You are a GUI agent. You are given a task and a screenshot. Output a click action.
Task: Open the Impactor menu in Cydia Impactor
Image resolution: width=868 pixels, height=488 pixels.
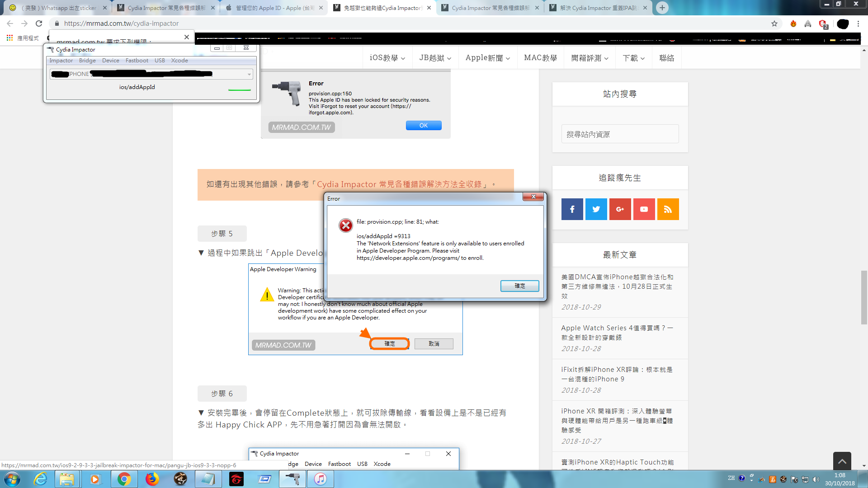(x=61, y=61)
